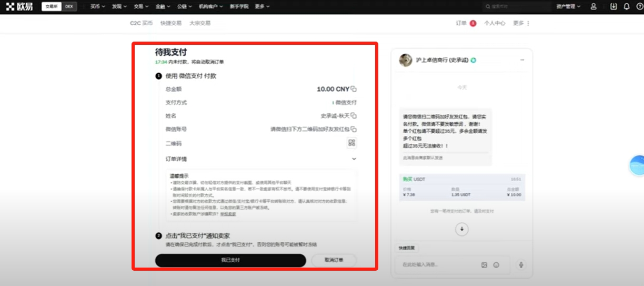
Task: Open the floating support assistant bubble
Action: coord(637,165)
